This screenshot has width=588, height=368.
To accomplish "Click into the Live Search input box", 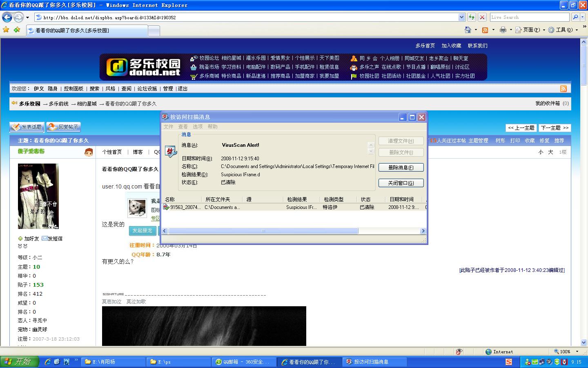I will click(529, 17).
